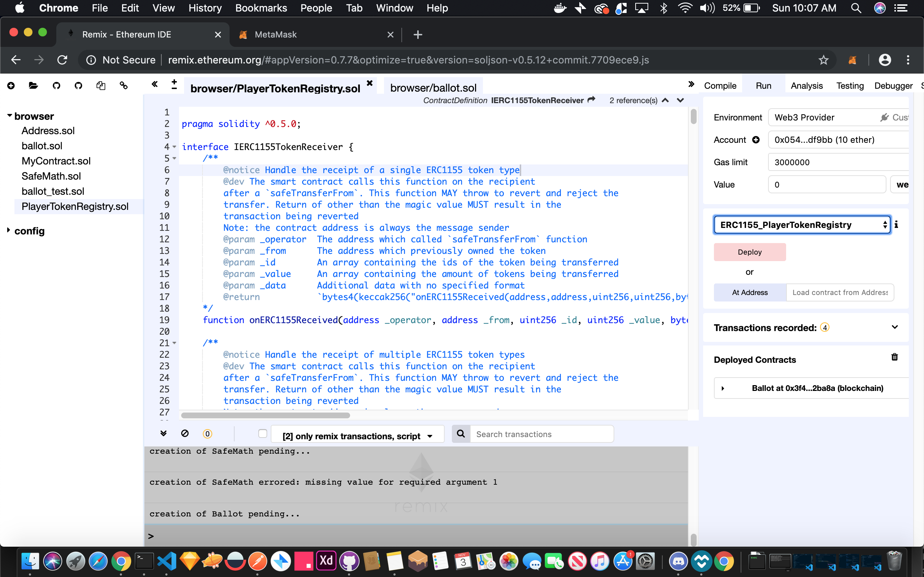Click the add account plus icon
The height and width of the screenshot is (577, 924).
tap(756, 140)
